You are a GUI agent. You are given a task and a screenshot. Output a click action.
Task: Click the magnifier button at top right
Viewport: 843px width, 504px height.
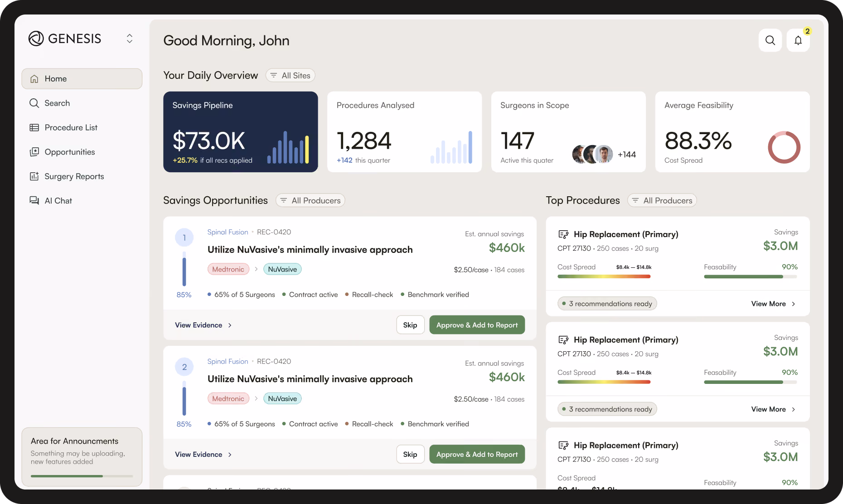tap(770, 40)
